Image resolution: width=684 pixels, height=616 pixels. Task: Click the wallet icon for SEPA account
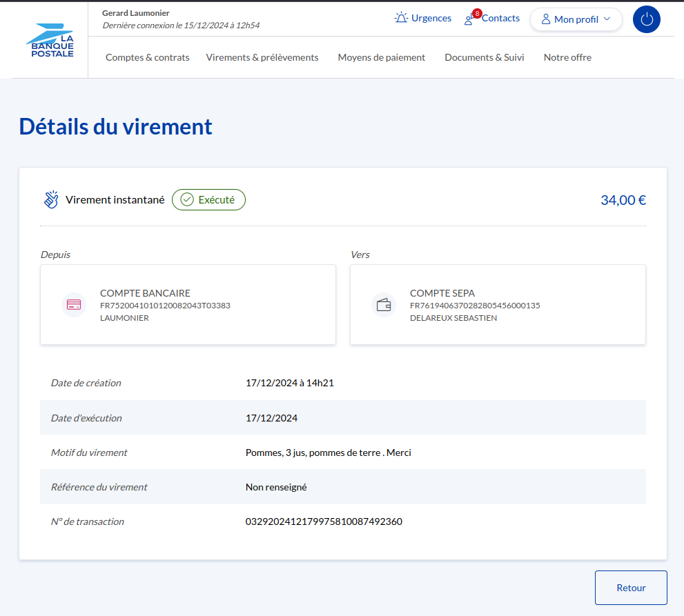coord(384,304)
